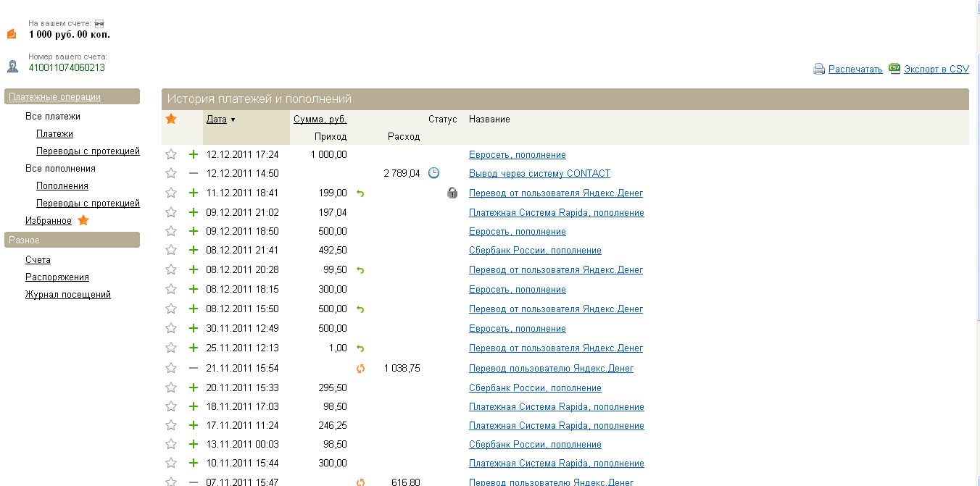Viewport: 980px width, 486px height.
Task: Sort by date using the Дата arrow
Action: click(x=233, y=120)
